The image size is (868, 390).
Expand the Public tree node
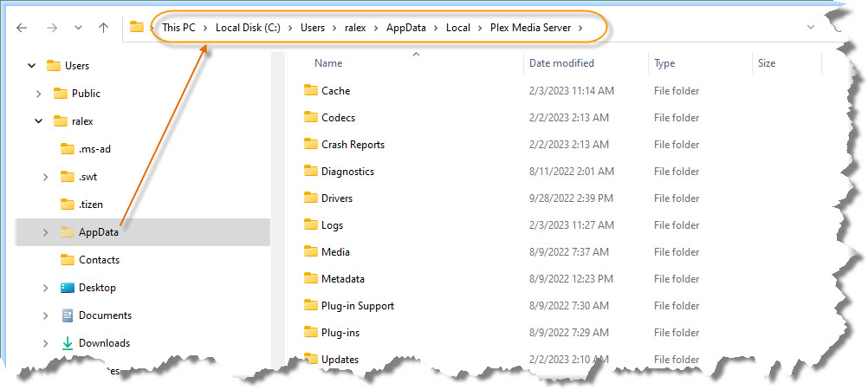coord(38,94)
